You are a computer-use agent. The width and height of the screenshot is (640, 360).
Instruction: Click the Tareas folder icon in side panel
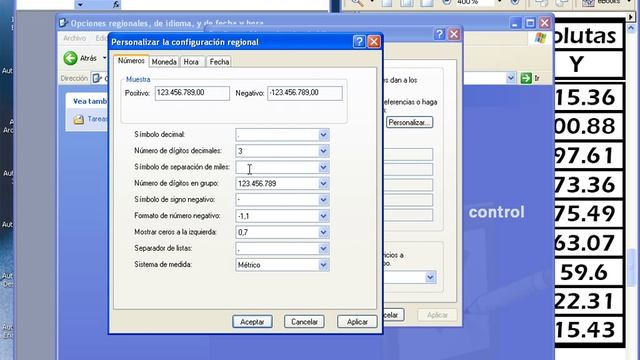(x=78, y=120)
